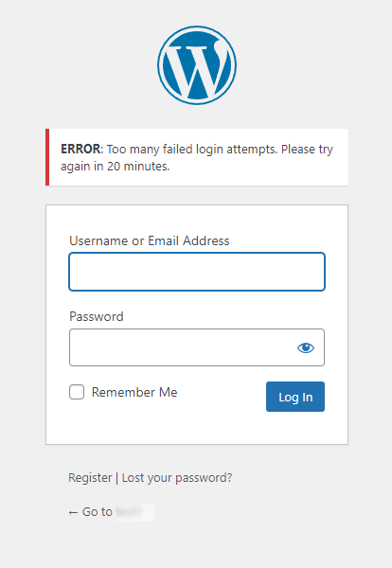392x568 pixels.
Task: Click the left arrow before Go to
Action: coord(73,512)
